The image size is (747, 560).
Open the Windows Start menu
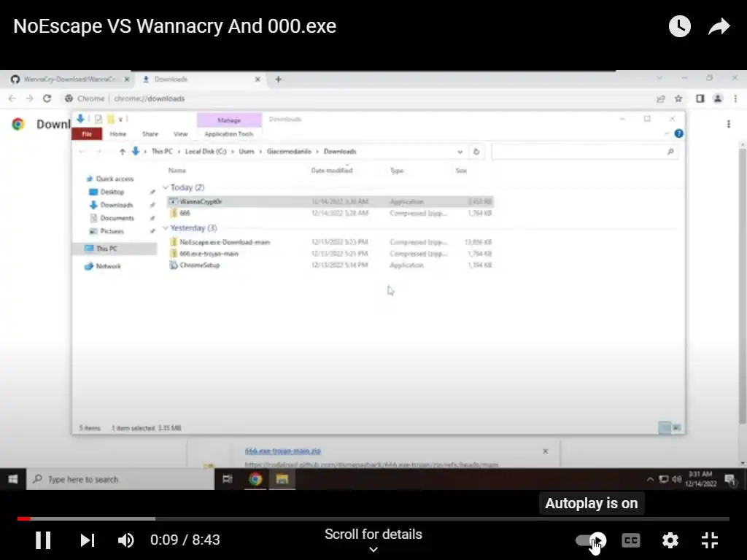point(13,479)
